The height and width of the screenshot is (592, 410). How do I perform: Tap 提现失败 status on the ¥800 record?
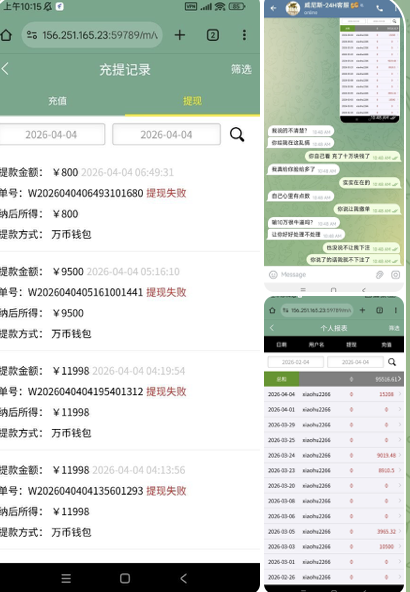(166, 193)
